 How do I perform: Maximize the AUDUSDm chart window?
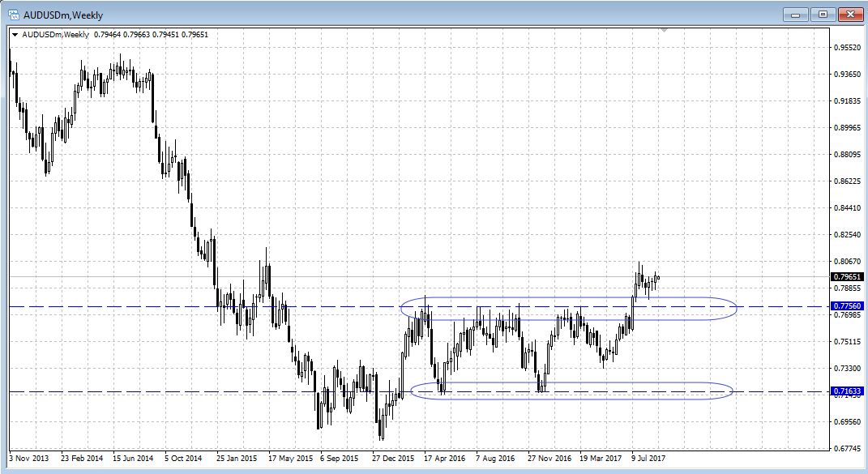(823, 14)
